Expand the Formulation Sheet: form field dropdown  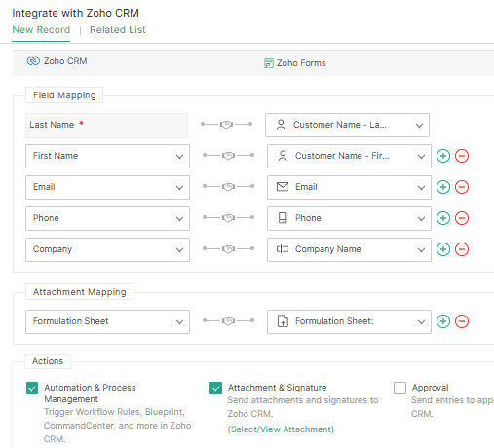349,321
